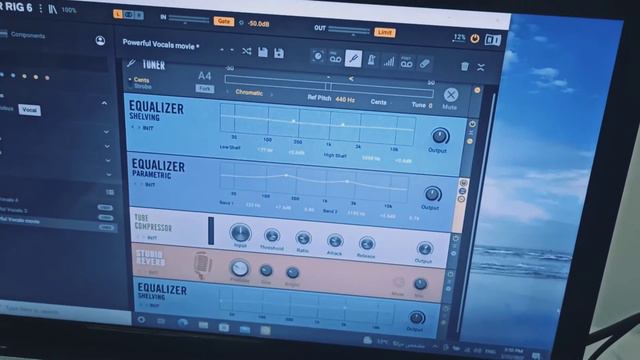The height and width of the screenshot is (360, 640).
Task: Click the paperclip-shaped toolbar icon
Action: click(424, 64)
